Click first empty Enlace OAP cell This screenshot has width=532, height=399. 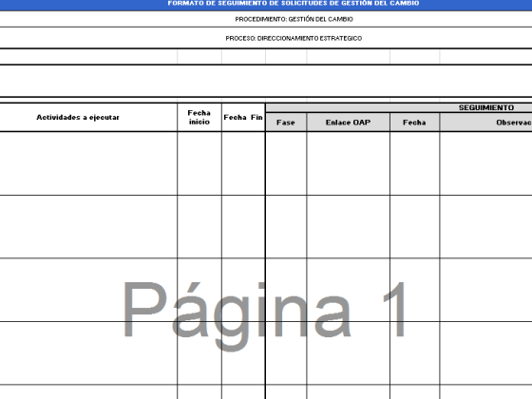pyautogui.click(x=348, y=163)
